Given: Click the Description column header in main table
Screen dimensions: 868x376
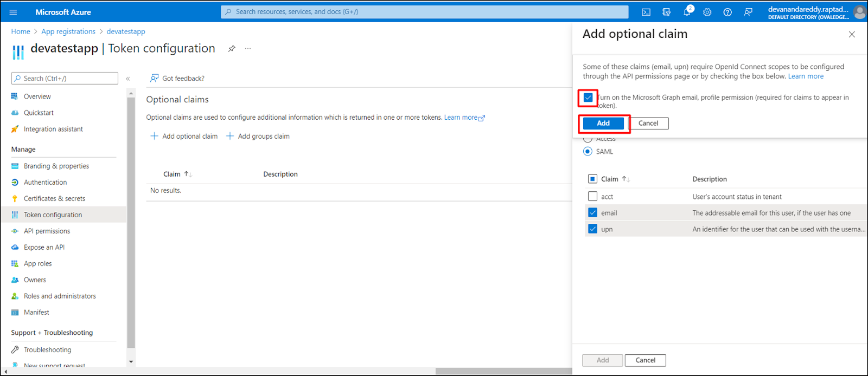Looking at the screenshot, I should tap(280, 174).
